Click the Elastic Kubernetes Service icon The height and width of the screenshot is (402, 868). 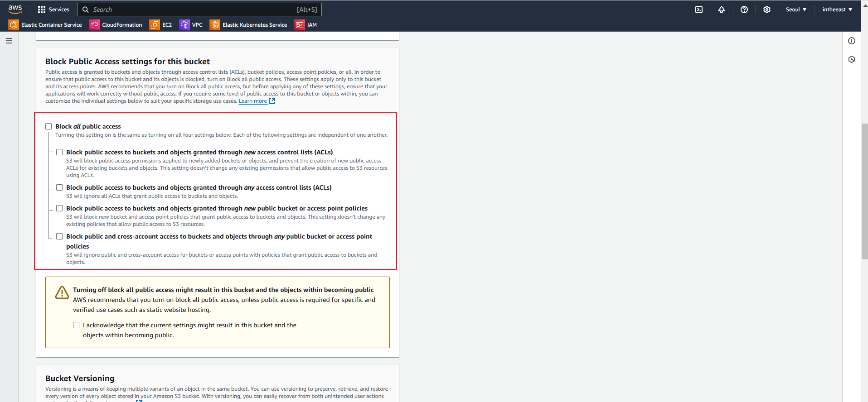[x=215, y=25]
